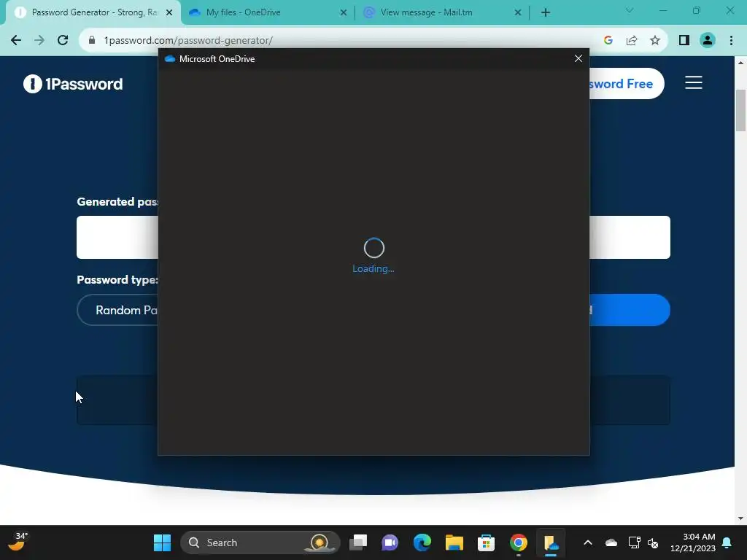The height and width of the screenshot is (560, 747).
Task: Click the generated password field
Action: 373,237
